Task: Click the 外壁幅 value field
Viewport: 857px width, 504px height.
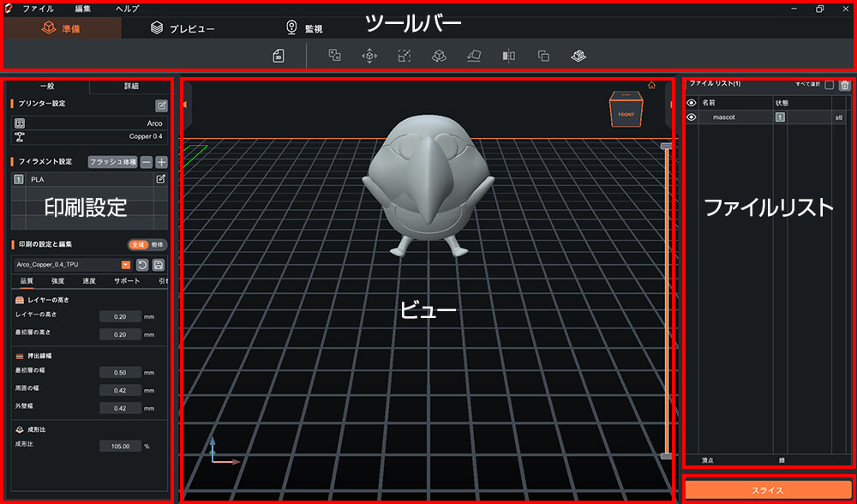Action: tap(120, 408)
